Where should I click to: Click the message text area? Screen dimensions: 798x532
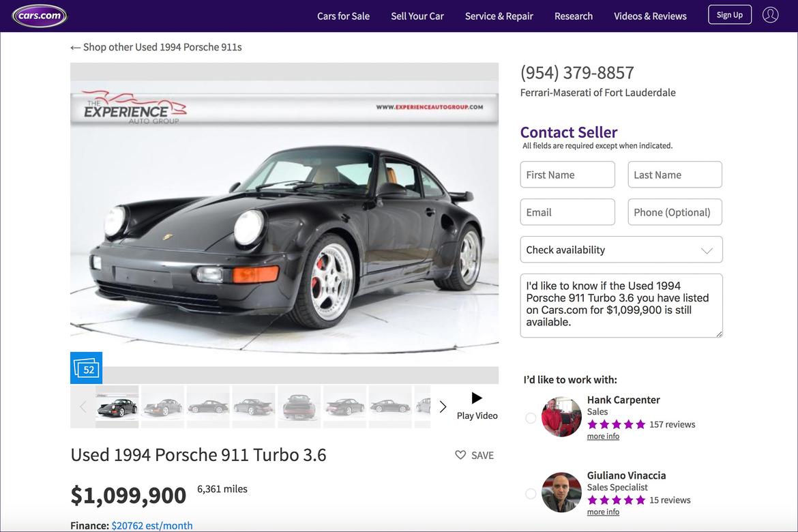tap(621, 306)
